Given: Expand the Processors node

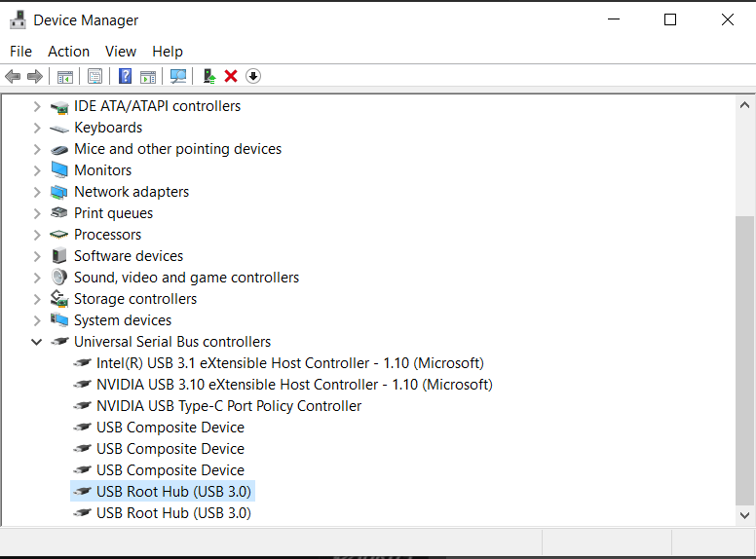Looking at the screenshot, I should point(37,235).
